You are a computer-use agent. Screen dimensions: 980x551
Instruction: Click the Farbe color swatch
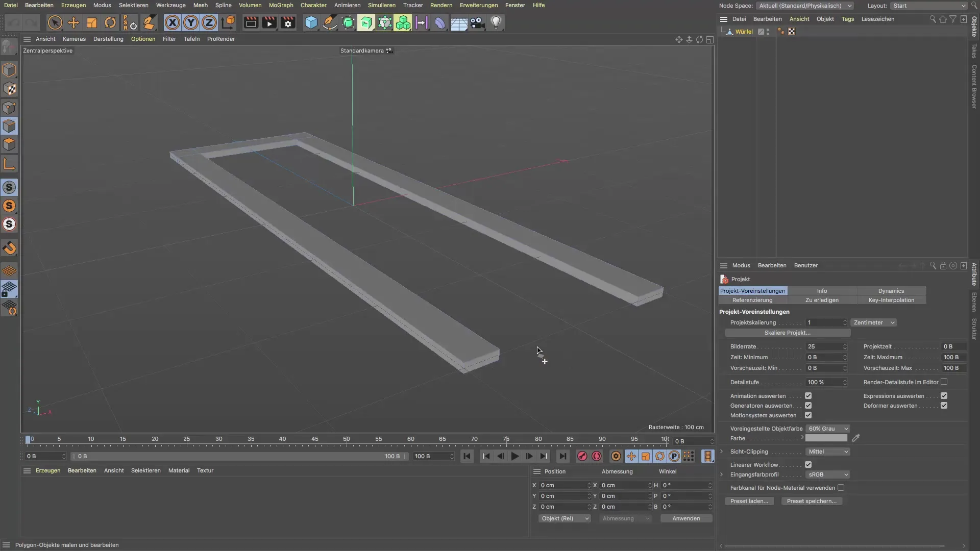[x=826, y=438]
